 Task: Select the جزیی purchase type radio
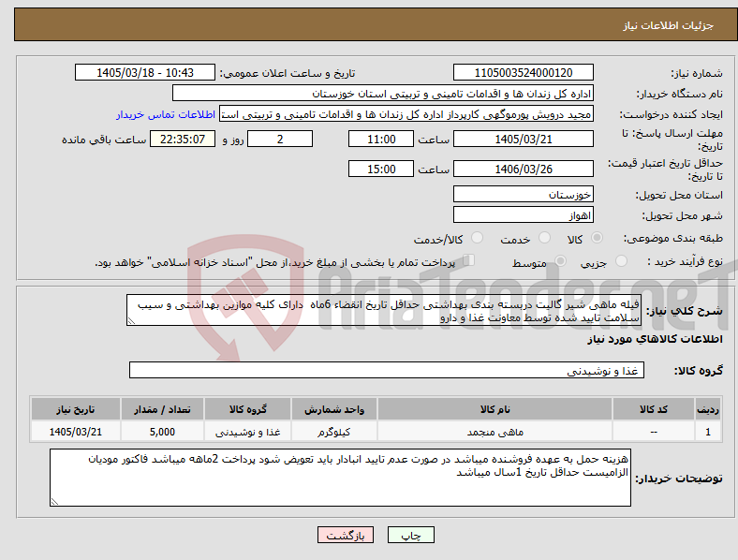pyautogui.click(x=621, y=261)
